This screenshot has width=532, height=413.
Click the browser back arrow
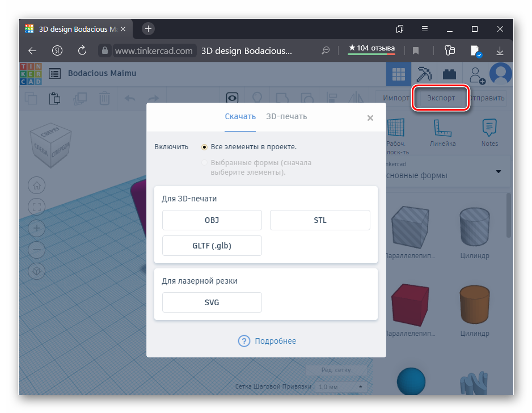(32, 50)
